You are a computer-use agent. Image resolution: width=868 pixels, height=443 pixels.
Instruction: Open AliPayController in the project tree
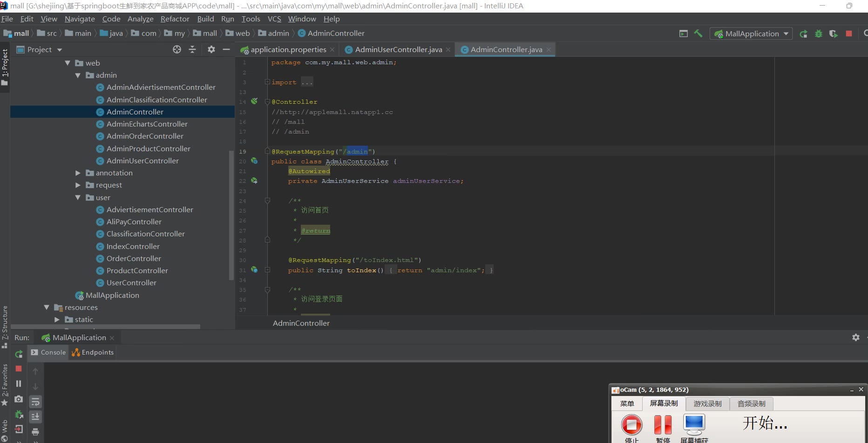click(134, 222)
